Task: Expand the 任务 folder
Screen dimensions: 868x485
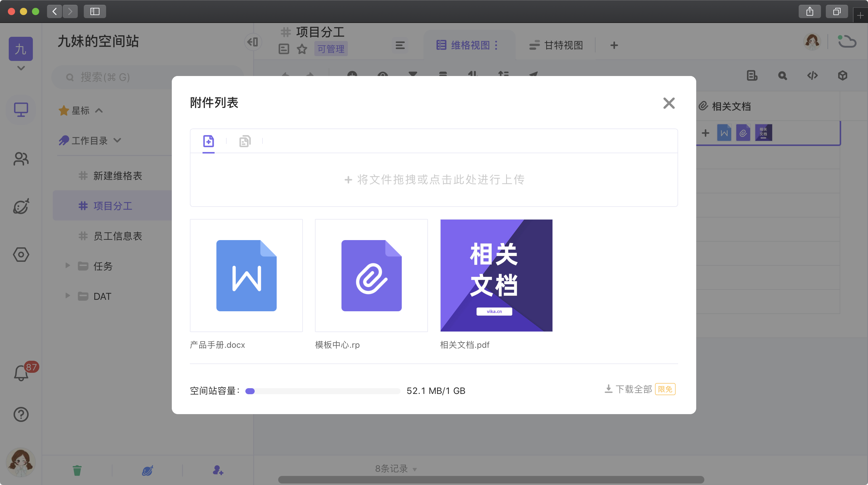Action: pyautogui.click(x=68, y=265)
